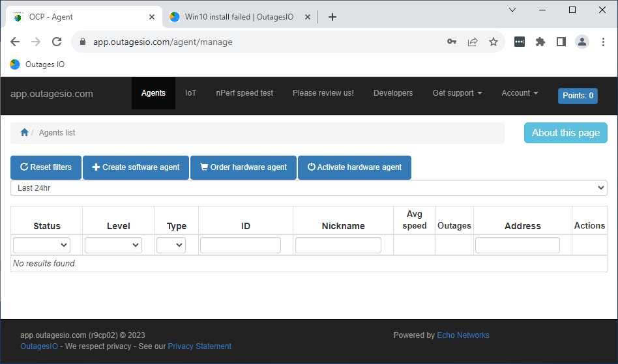The width and height of the screenshot is (618, 364).
Task: Open the OutagesIO footer link
Action: pyautogui.click(x=39, y=346)
